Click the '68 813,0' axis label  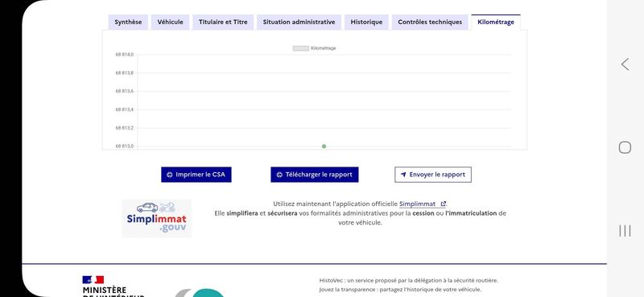pyautogui.click(x=125, y=146)
